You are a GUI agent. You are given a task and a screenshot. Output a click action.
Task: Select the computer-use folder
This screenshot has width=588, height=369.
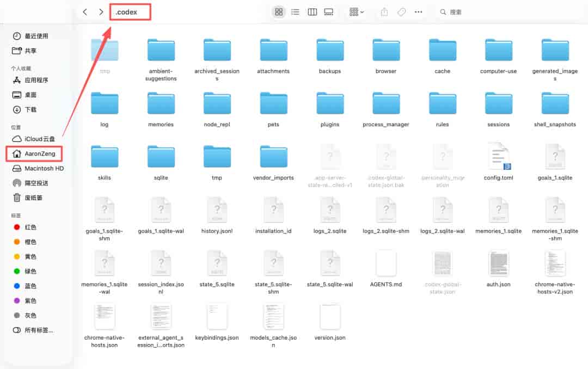pos(498,56)
